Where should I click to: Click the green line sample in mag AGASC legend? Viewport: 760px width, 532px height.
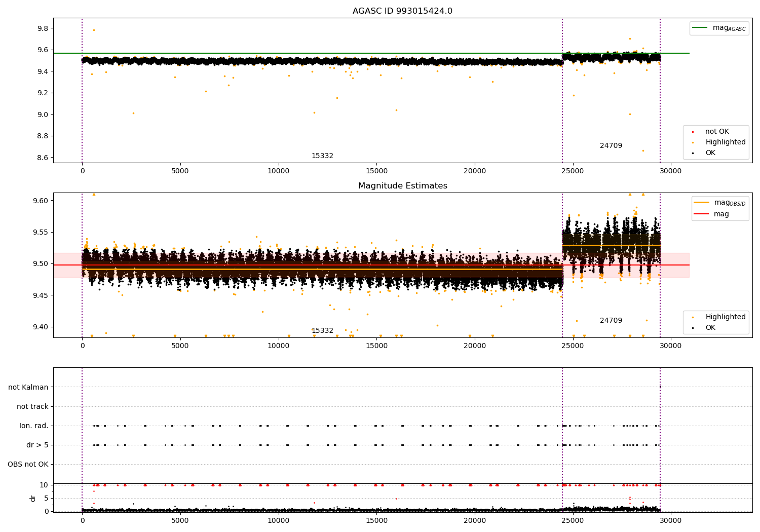point(700,28)
